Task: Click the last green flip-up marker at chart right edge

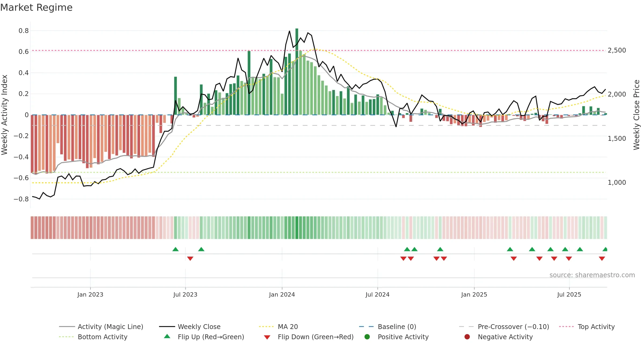Action: tap(605, 249)
